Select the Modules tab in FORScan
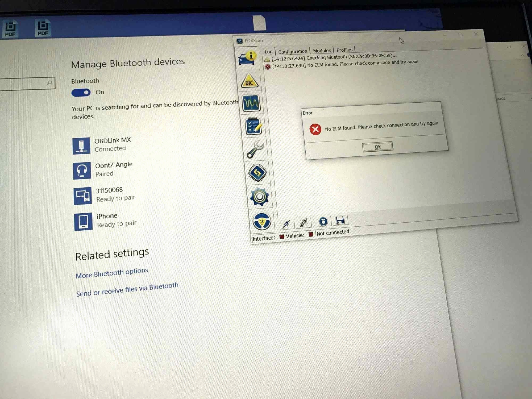The height and width of the screenshot is (399, 532). (x=323, y=50)
